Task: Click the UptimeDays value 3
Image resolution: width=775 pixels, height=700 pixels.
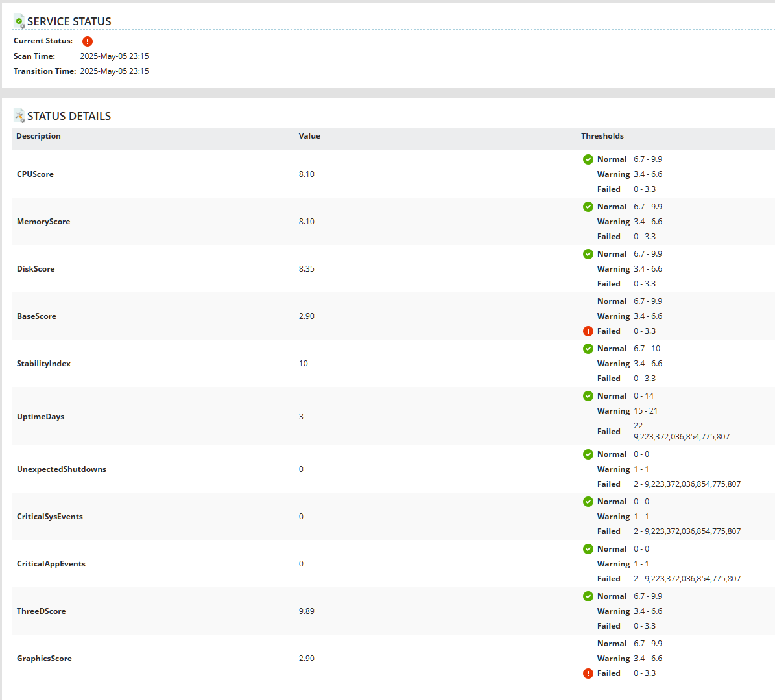Action: coord(301,417)
